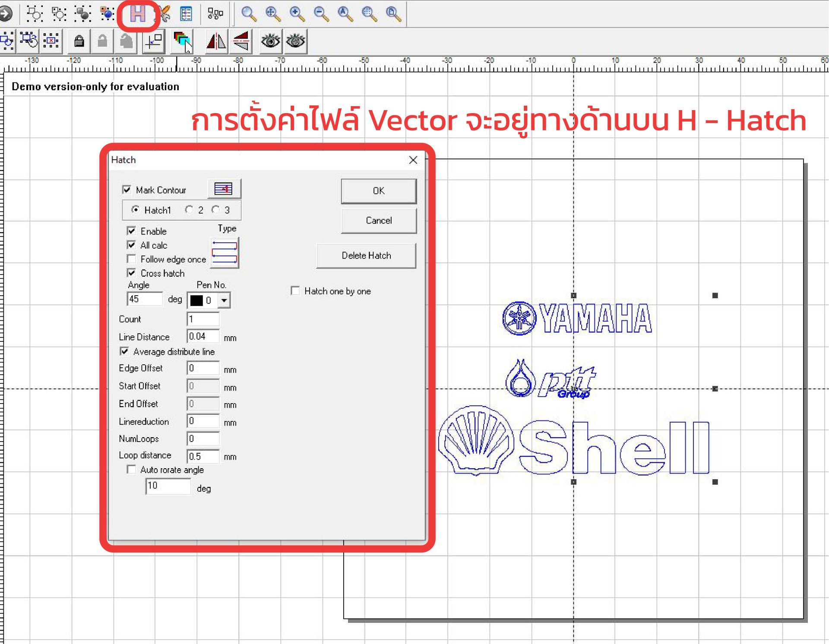
Task: Enable the Auto rotate angle checkbox
Action: 131,469
